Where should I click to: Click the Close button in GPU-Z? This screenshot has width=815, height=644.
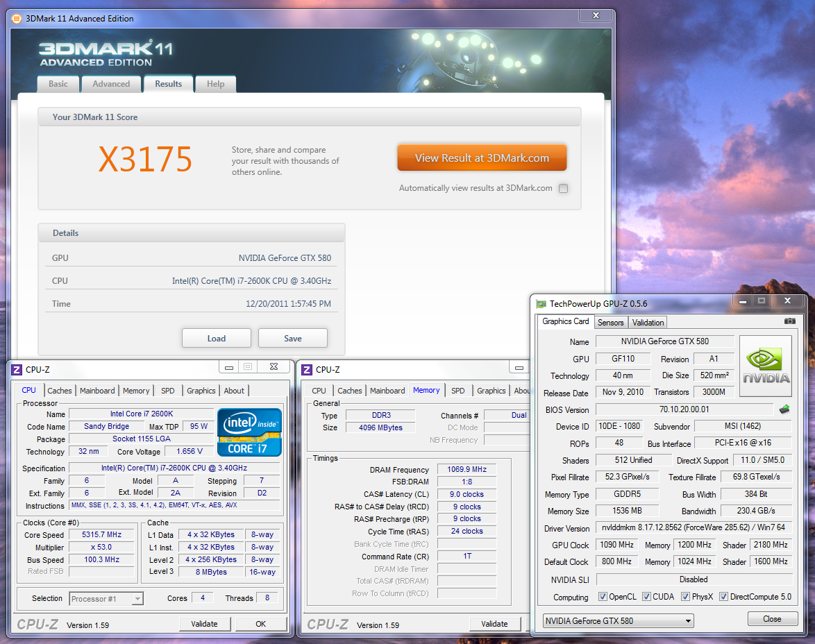(x=772, y=618)
